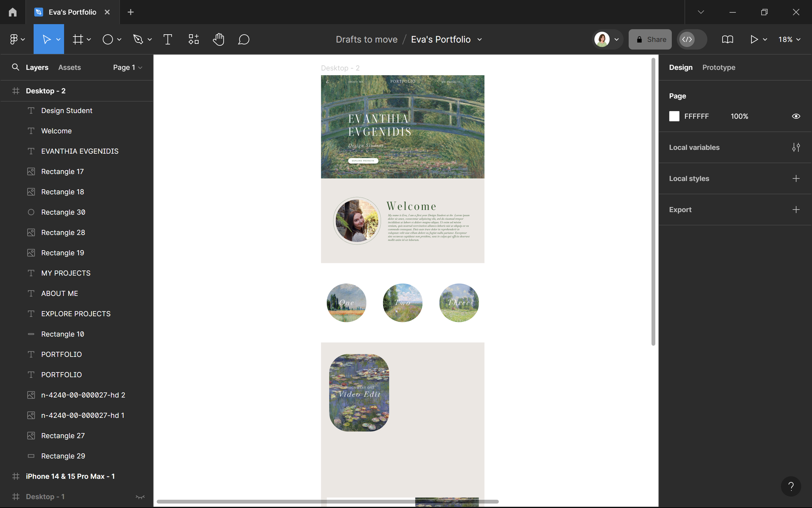Open the Figma home screen
Viewport: 812px width, 508px height.
(13, 12)
